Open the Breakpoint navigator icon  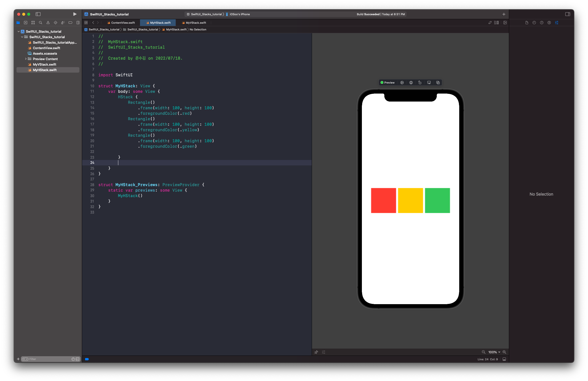pos(70,23)
